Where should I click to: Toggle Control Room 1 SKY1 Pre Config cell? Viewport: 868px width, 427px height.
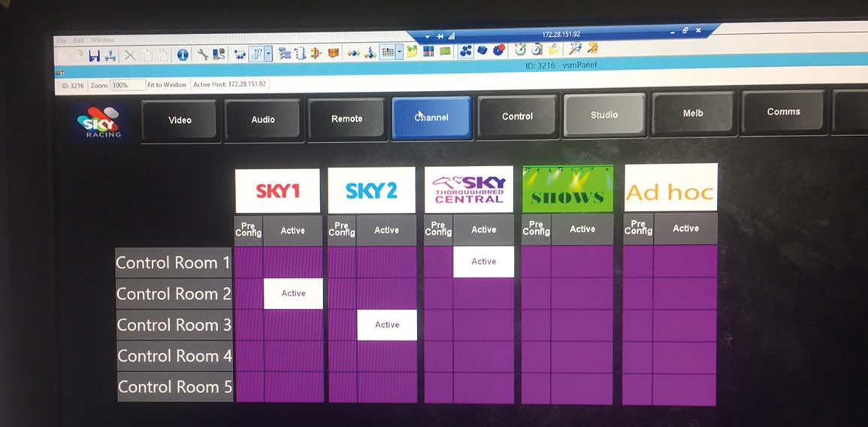click(x=249, y=262)
